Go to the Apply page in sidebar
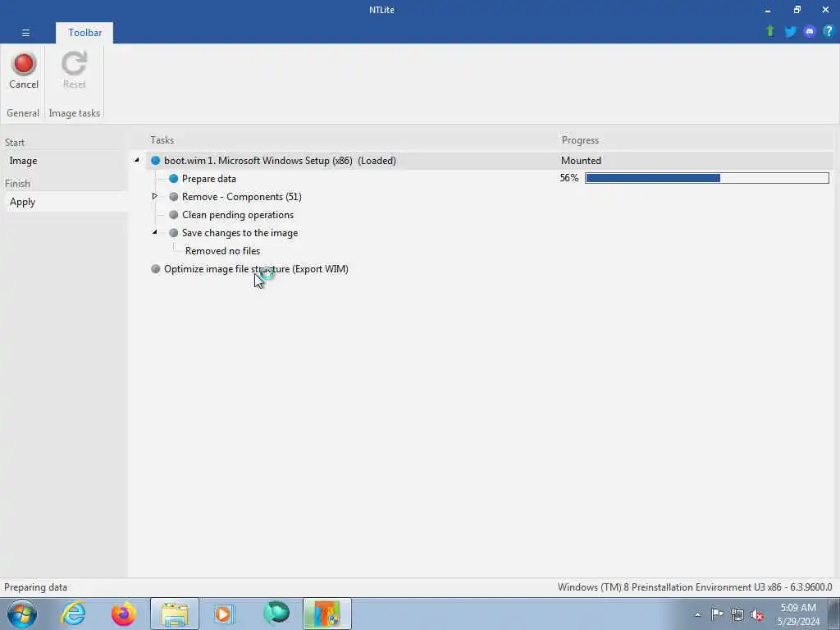Image resolution: width=840 pixels, height=630 pixels. (64, 202)
